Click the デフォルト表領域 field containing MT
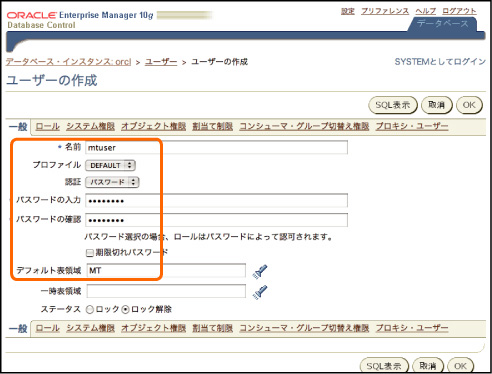 tap(166, 271)
